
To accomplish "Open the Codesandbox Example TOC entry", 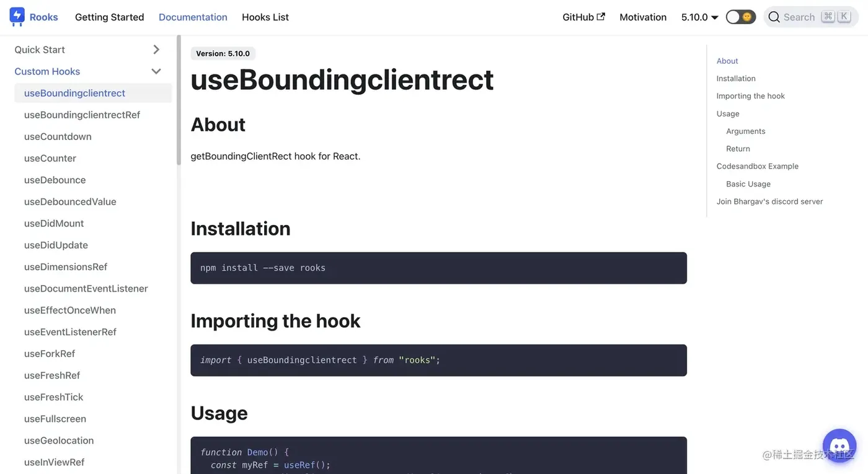I will click(757, 165).
